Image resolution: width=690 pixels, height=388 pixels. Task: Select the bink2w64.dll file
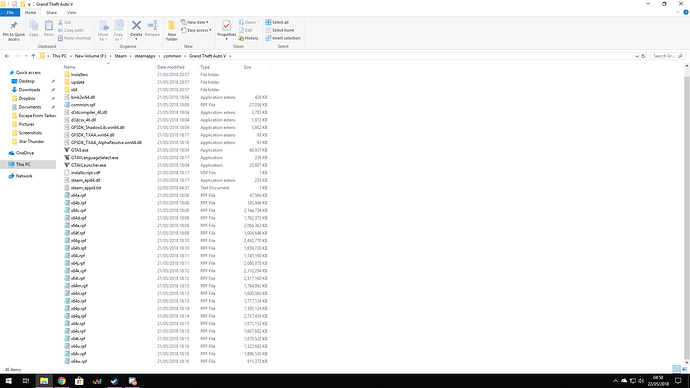click(x=83, y=97)
